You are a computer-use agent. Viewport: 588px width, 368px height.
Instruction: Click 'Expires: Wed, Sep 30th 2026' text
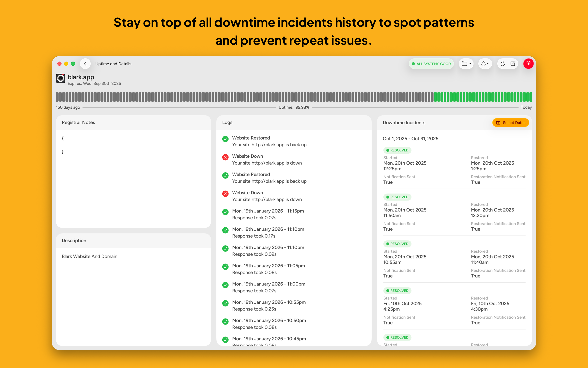(94, 83)
